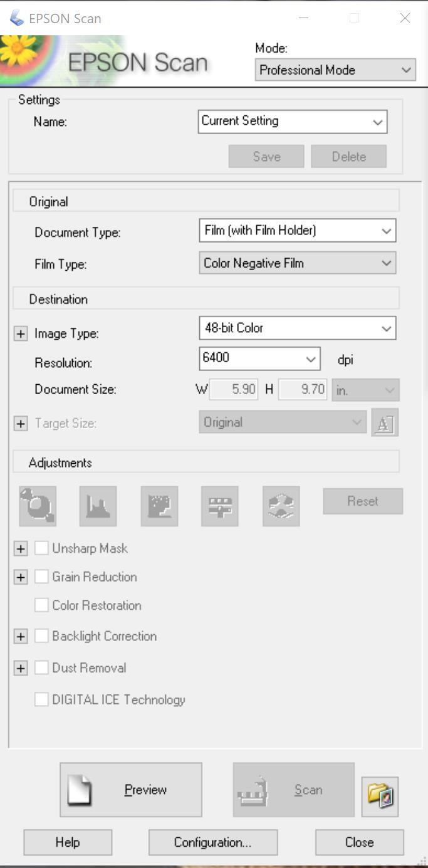Image resolution: width=428 pixels, height=868 pixels.
Task: Close the window with the X
Action: [405, 18]
